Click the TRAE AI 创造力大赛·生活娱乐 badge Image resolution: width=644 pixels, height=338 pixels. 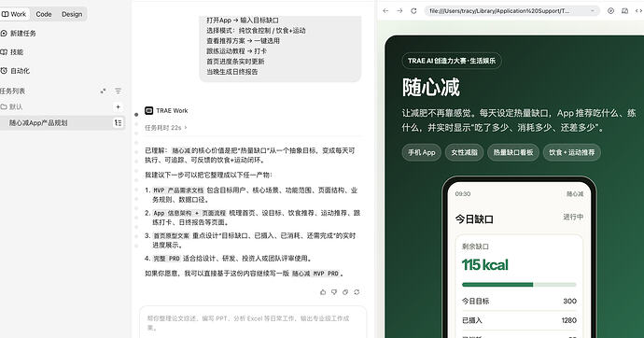452,61
